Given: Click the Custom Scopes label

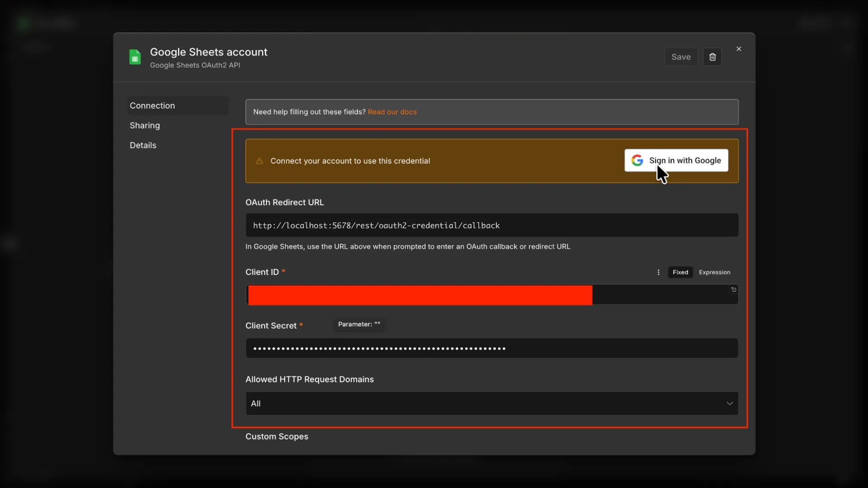Looking at the screenshot, I should 277,436.
